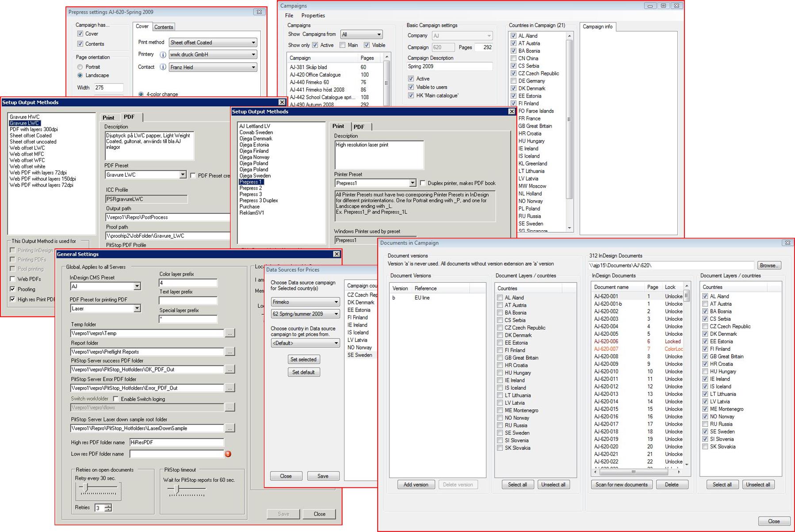Expand the Printer Preset dropdown

(412, 183)
